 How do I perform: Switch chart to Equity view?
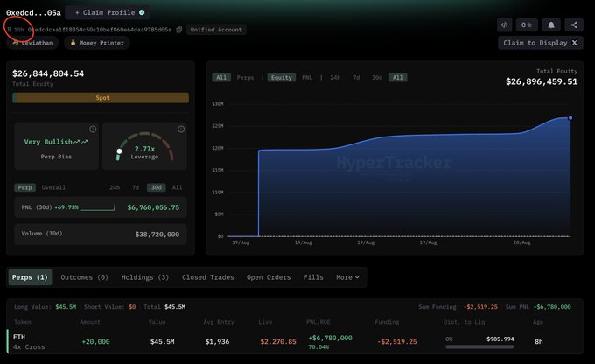click(281, 77)
